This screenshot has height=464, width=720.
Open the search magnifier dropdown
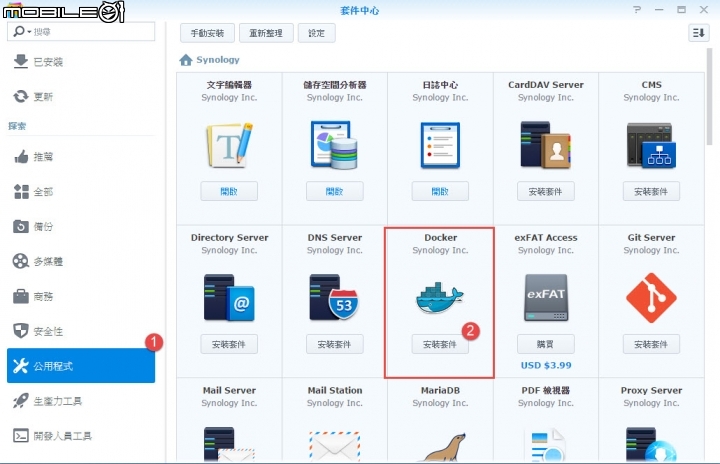point(22,31)
